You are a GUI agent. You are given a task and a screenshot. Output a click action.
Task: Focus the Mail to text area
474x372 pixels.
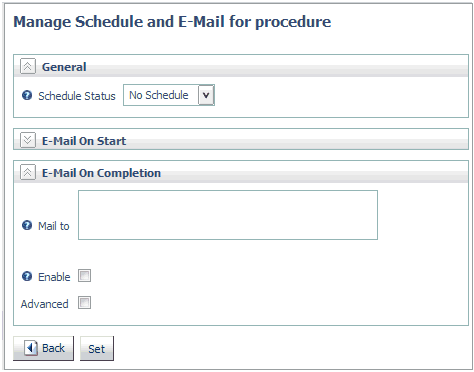pyautogui.click(x=228, y=215)
